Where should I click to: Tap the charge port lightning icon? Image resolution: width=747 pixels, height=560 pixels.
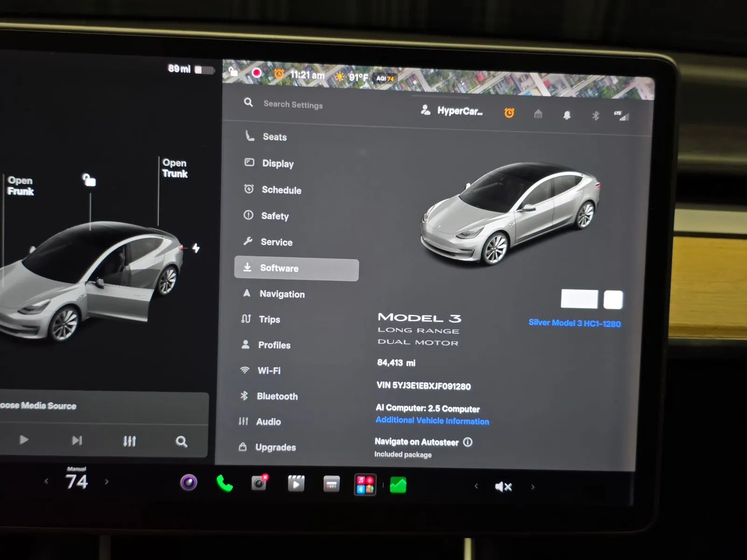[196, 248]
